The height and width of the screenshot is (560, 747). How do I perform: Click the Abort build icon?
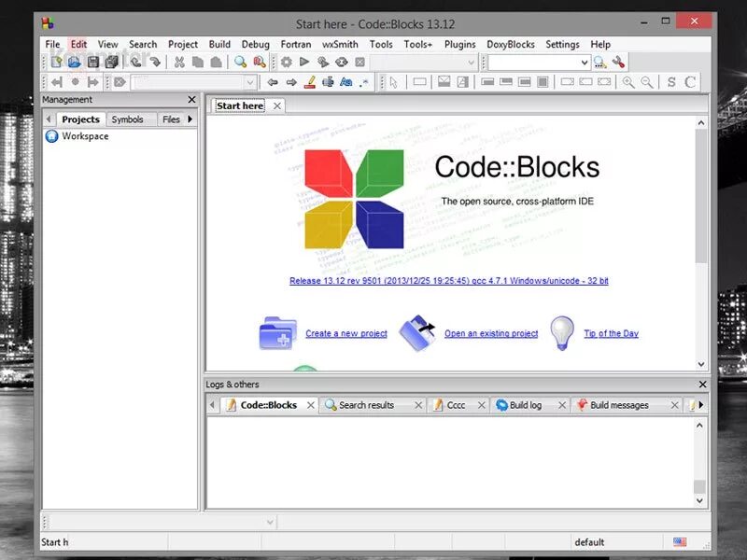(x=360, y=62)
